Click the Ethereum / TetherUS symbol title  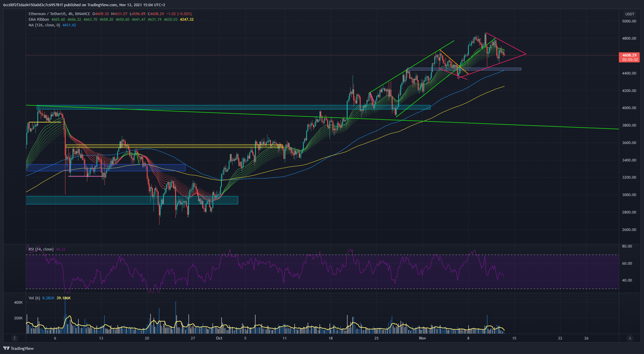[x=47, y=14]
